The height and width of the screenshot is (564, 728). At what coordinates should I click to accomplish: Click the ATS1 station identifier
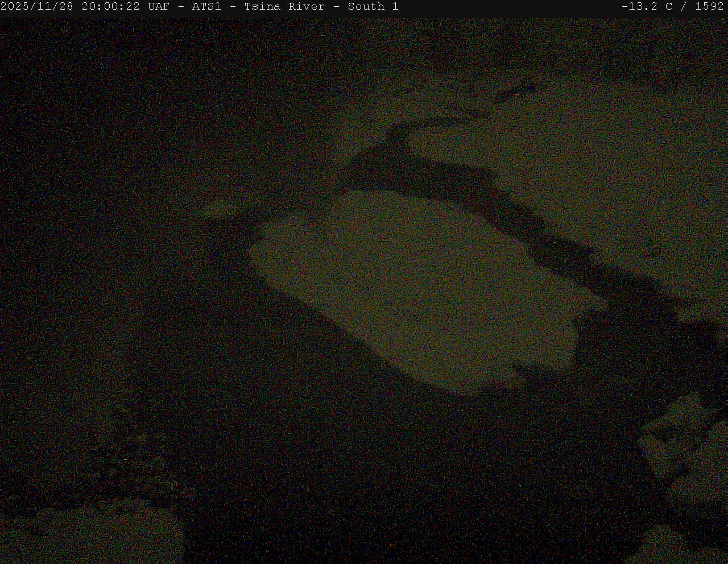pyautogui.click(x=206, y=7)
